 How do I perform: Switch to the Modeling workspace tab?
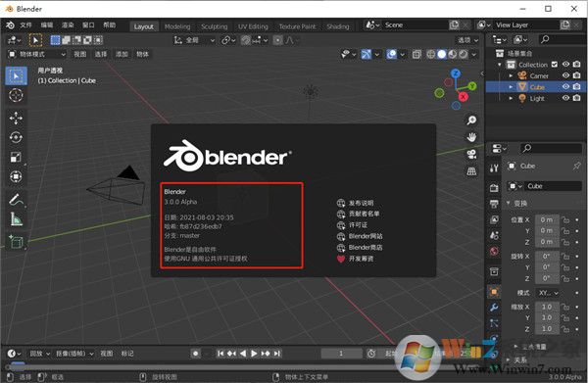177,26
